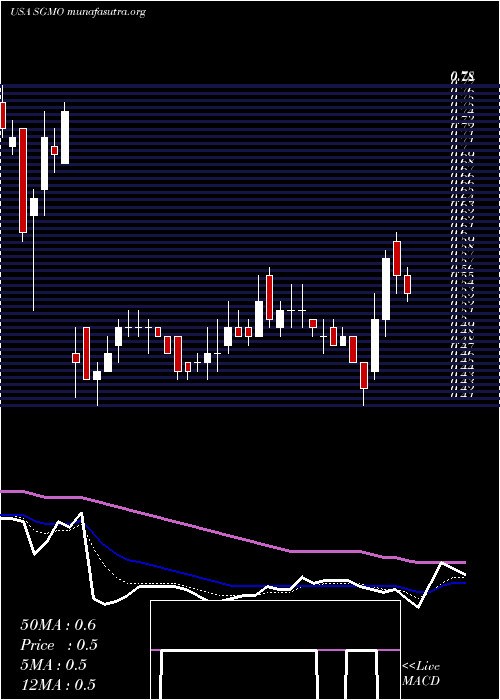The height and width of the screenshot is (700, 500).
Task: Select the '12MA : 0.5' reading
Action: pyautogui.click(x=58, y=685)
